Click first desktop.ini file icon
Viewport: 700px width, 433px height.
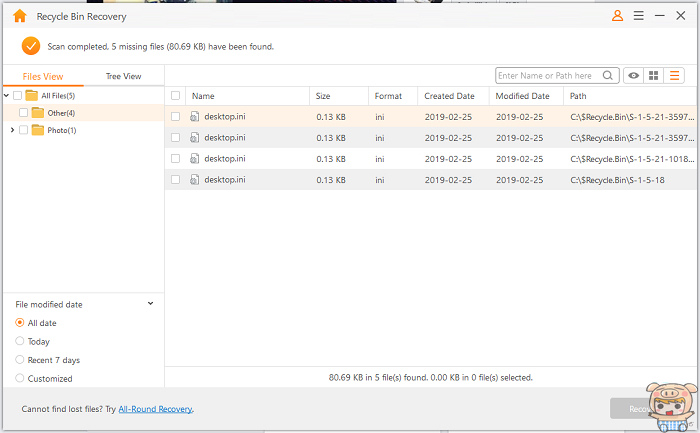(x=195, y=117)
